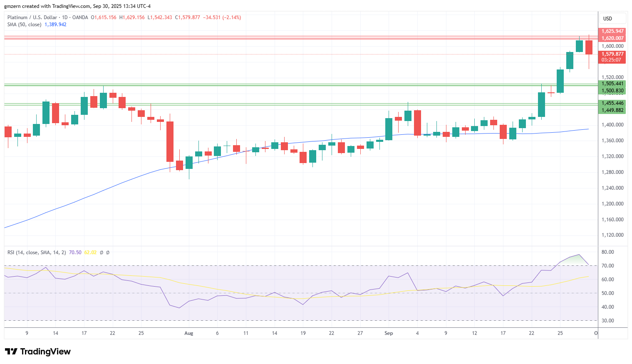
Task: Click the SMA (50, close) indicator legend
Action: (x=24, y=25)
